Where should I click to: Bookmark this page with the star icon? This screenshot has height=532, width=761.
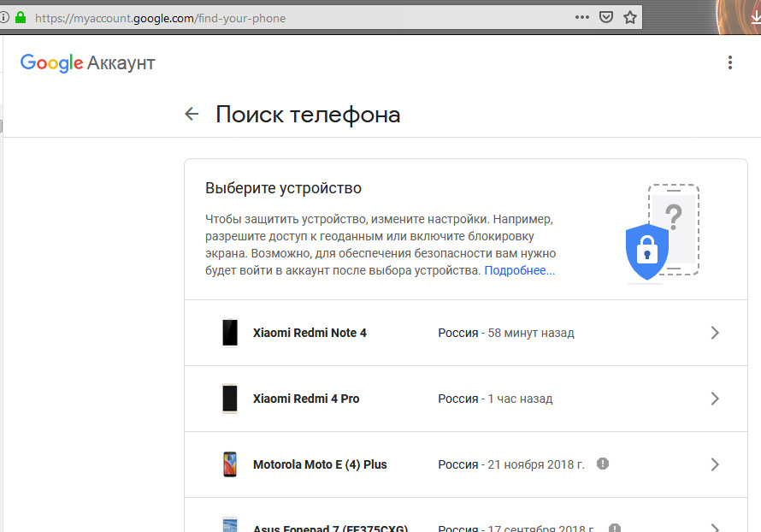(x=630, y=17)
